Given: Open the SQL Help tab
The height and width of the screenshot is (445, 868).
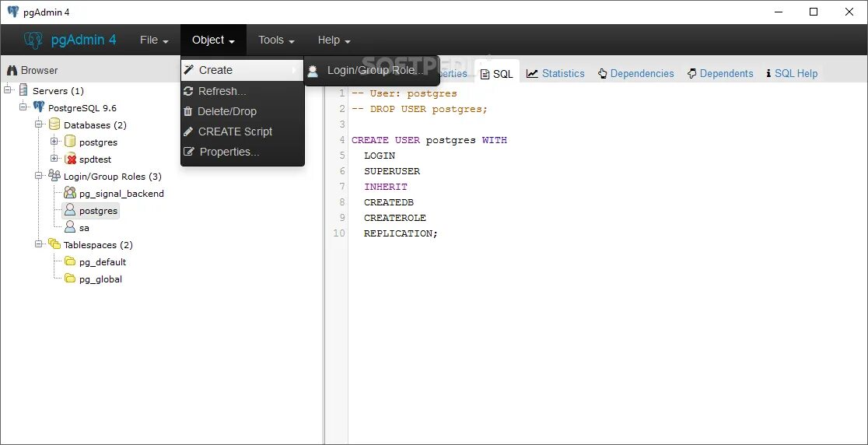Looking at the screenshot, I should coord(792,74).
